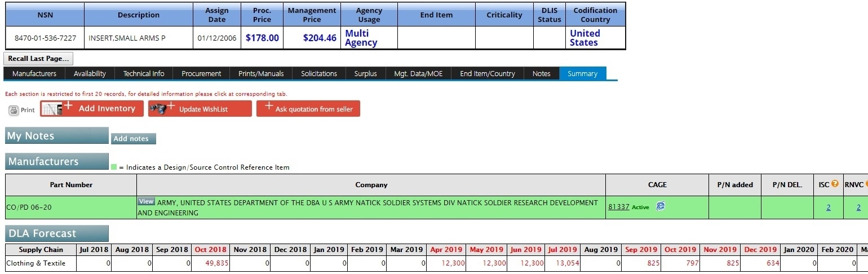Click the plus icon on Ask quotation
868x274 pixels.
[x=268, y=107]
